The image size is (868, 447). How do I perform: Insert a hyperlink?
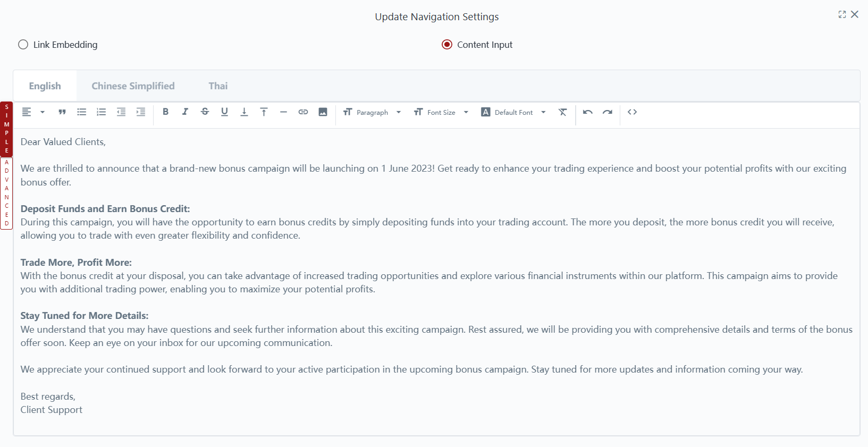(x=303, y=112)
